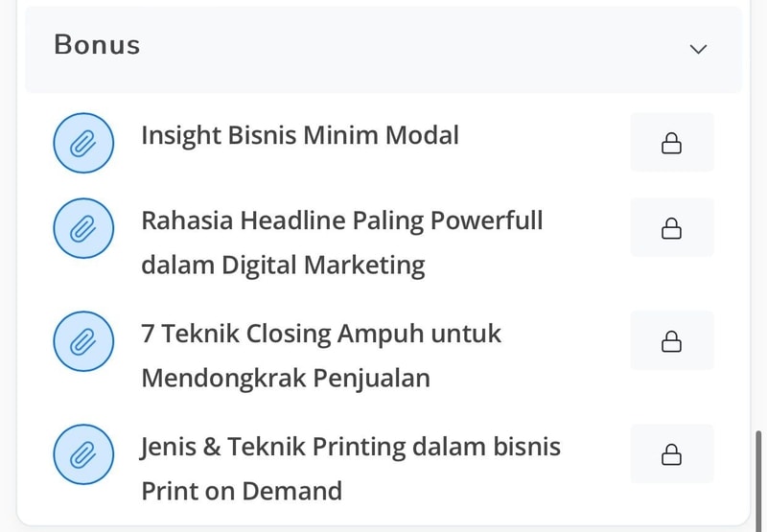This screenshot has height=532, width=767.
Task: Click the lock icon for Jenis & Teknik Printing
Action: pos(672,453)
